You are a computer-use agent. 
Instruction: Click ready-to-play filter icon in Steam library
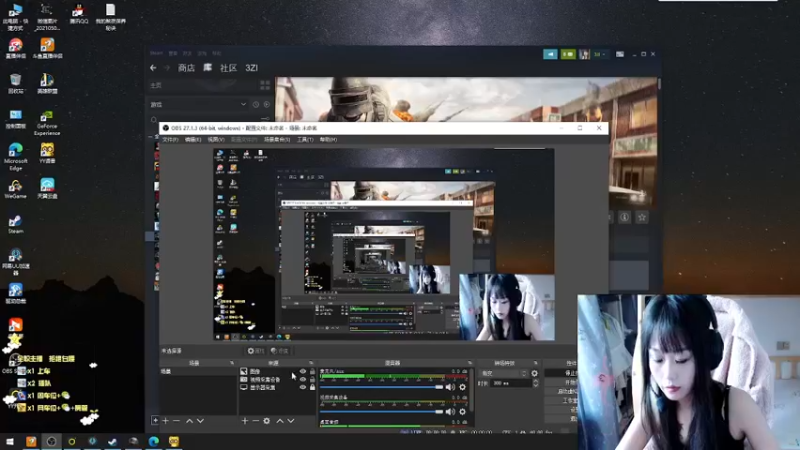[x=266, y=105]
